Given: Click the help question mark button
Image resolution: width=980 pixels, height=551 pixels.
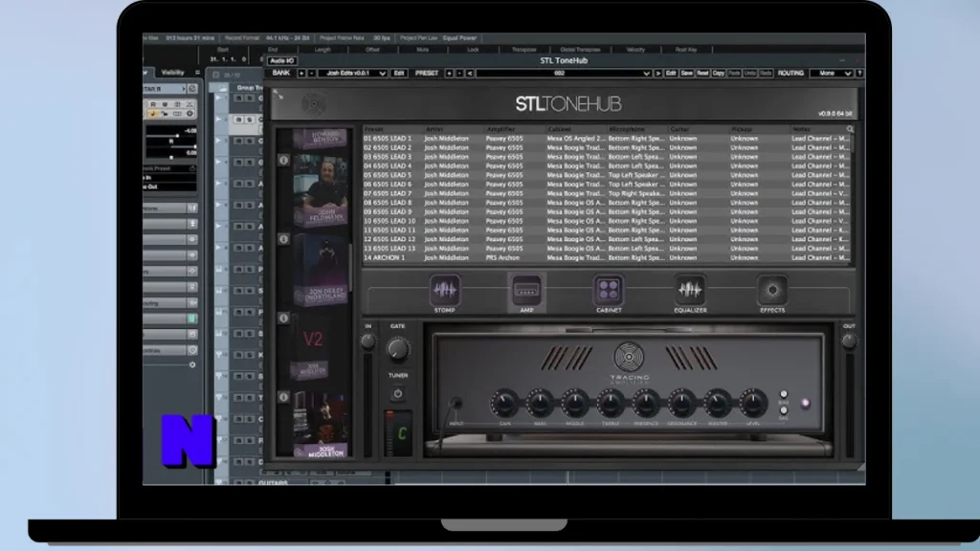Looking at the screenshot, I should (x=860, y=73).
